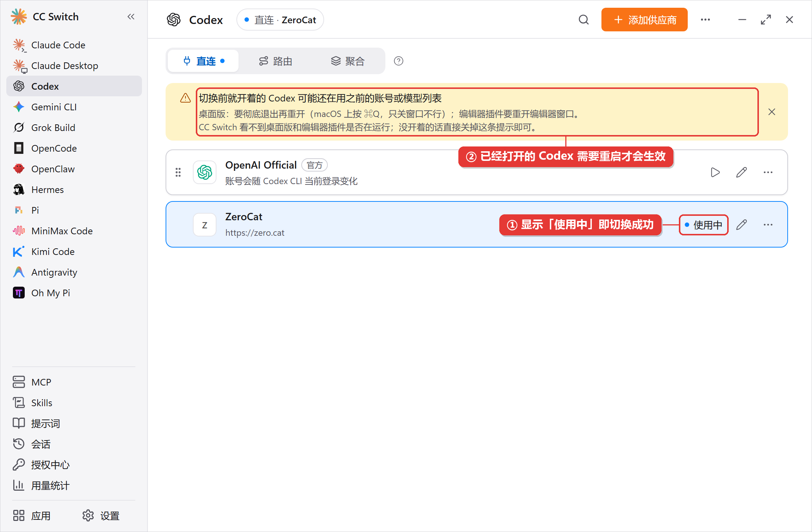
Task: Select Hermes in sidebar
Action: (74, 190)
